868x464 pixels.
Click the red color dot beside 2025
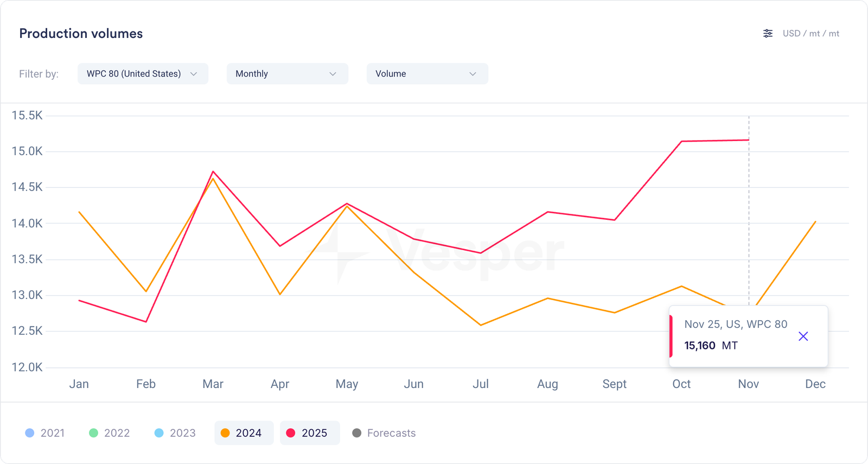tap(291, 433)
